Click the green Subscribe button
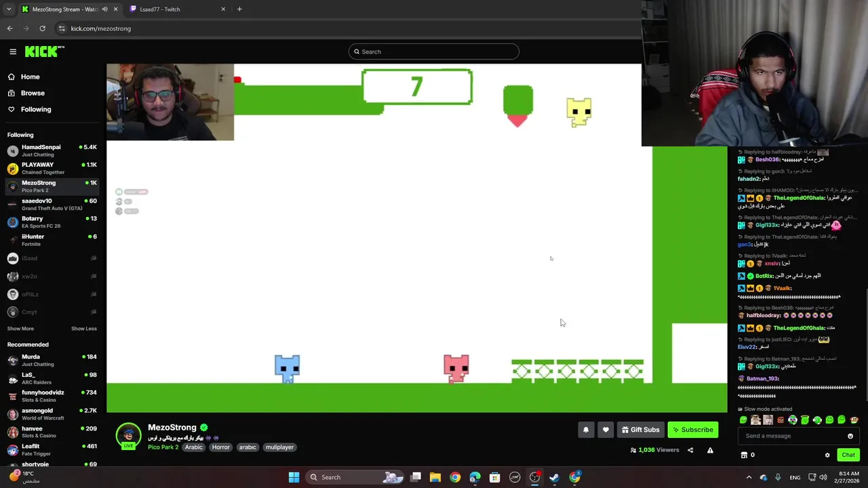 692,430
